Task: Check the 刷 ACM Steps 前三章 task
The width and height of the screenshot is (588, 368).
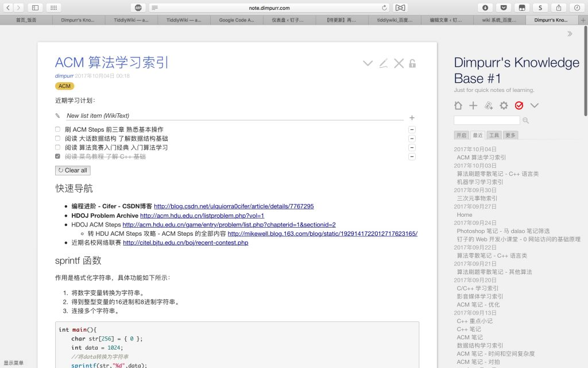Action: 57,129
